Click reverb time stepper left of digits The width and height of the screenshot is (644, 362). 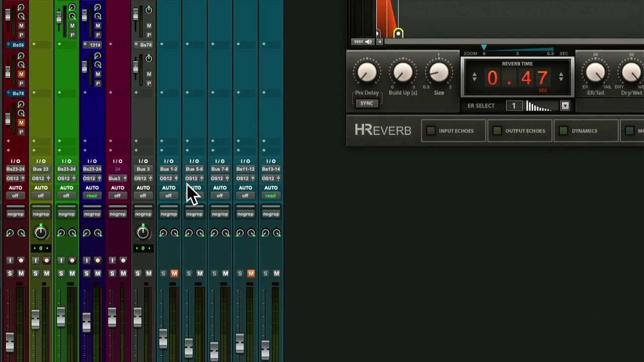[474, 77]
